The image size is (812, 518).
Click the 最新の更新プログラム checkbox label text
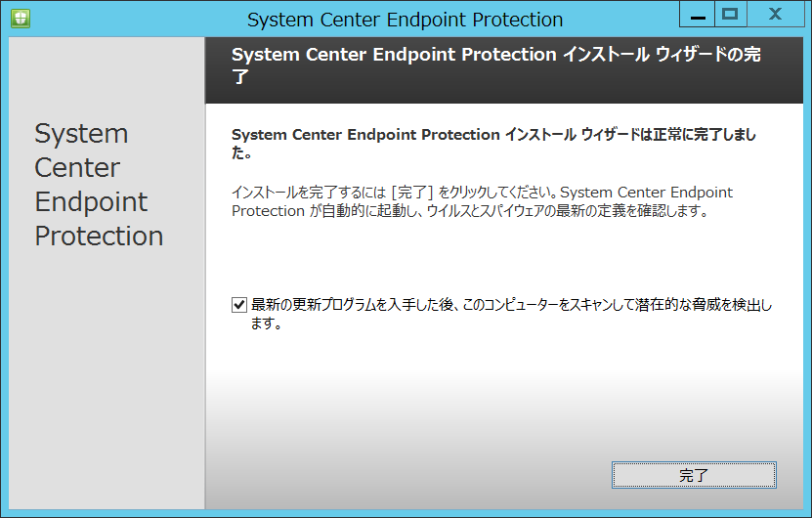(x=511, y=314)
